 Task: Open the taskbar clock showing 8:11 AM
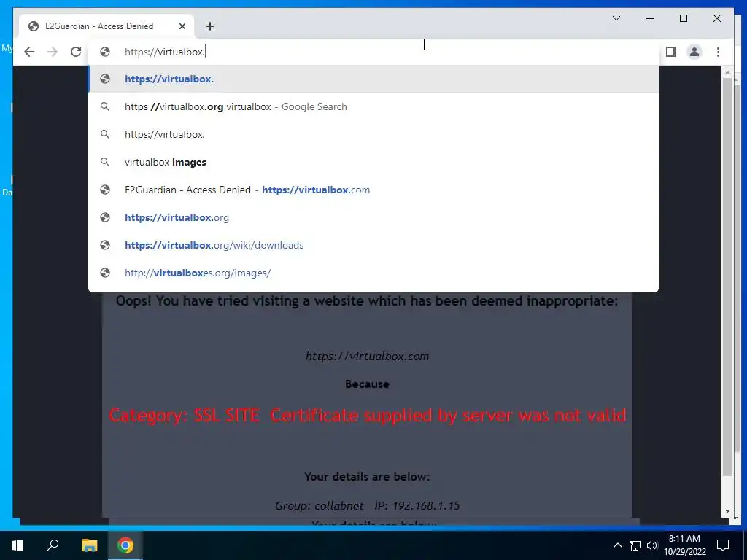[x=684, y=545]
